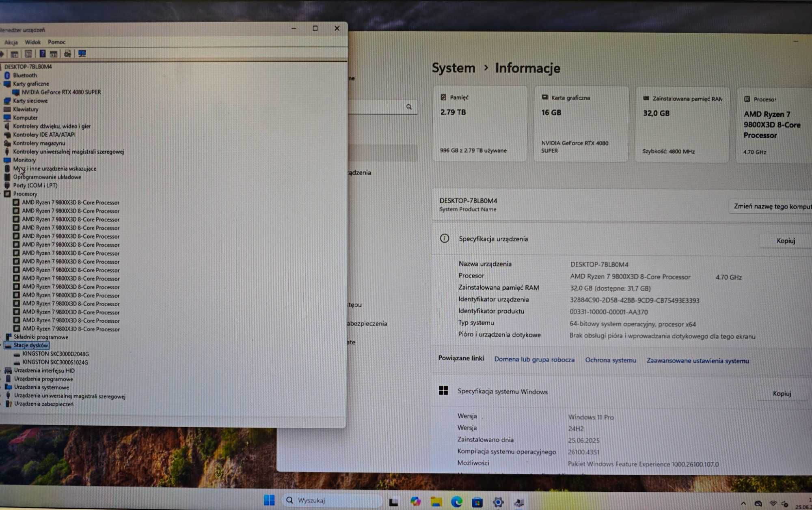Open File Explorer from the taskbar

(436, 502)
